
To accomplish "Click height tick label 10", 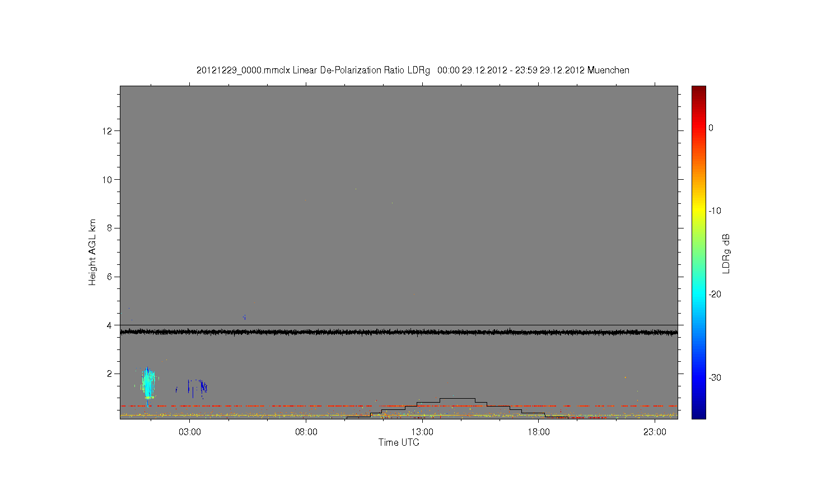I will tap(108, 180).
